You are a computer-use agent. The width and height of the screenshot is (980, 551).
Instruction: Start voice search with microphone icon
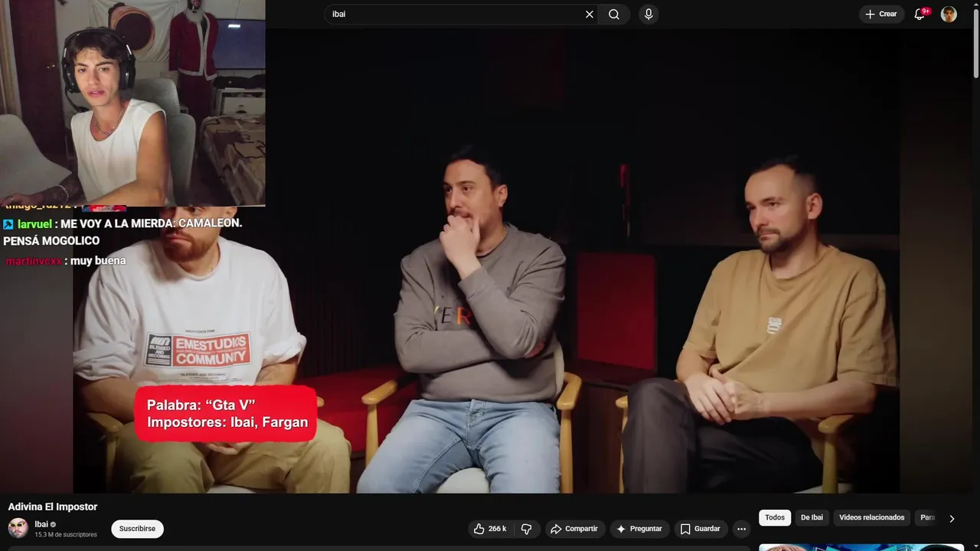648,14
